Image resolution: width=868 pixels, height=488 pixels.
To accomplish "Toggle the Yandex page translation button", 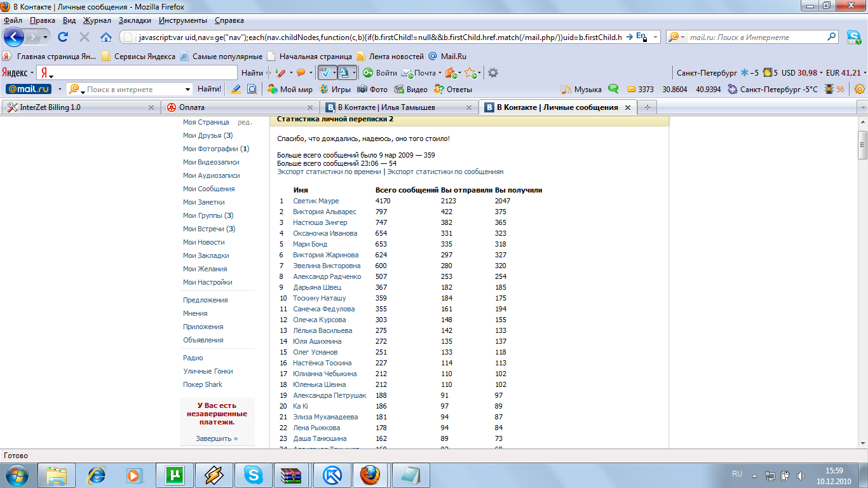I will 344,72.
